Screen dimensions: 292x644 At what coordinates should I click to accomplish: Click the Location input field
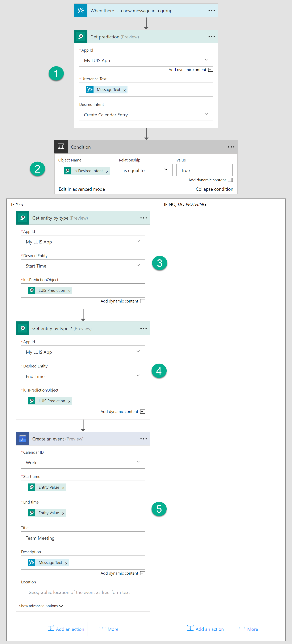pyautogui.click(x=83, y=592)
